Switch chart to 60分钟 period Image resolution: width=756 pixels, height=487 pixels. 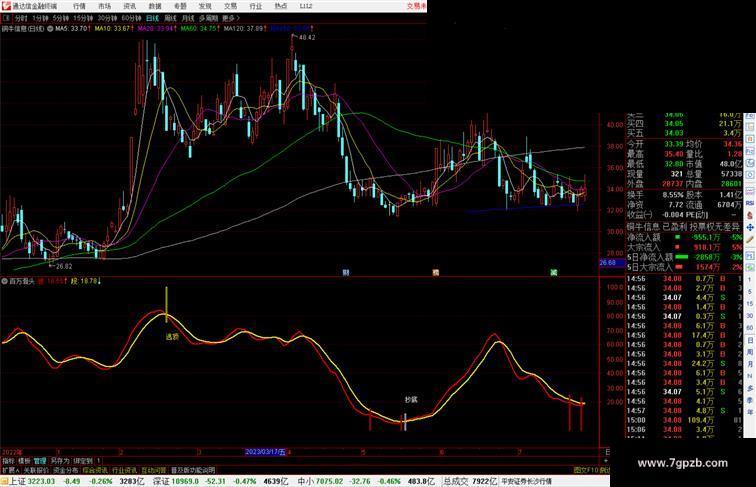click(131, 18)
